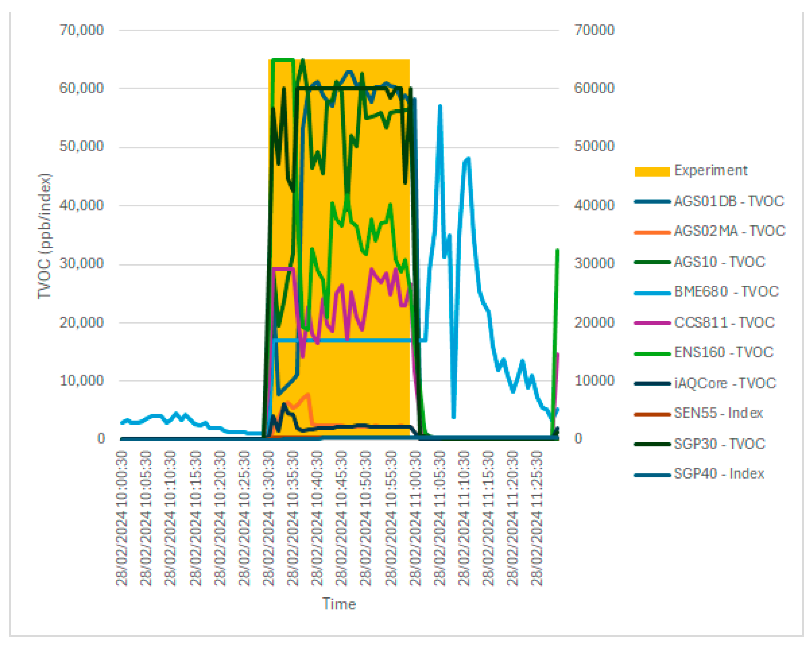Viewport: 812px width, 646px height.
Task: Select the CCS811 - TVOC magenta legend marker
Action: point(652,323)
